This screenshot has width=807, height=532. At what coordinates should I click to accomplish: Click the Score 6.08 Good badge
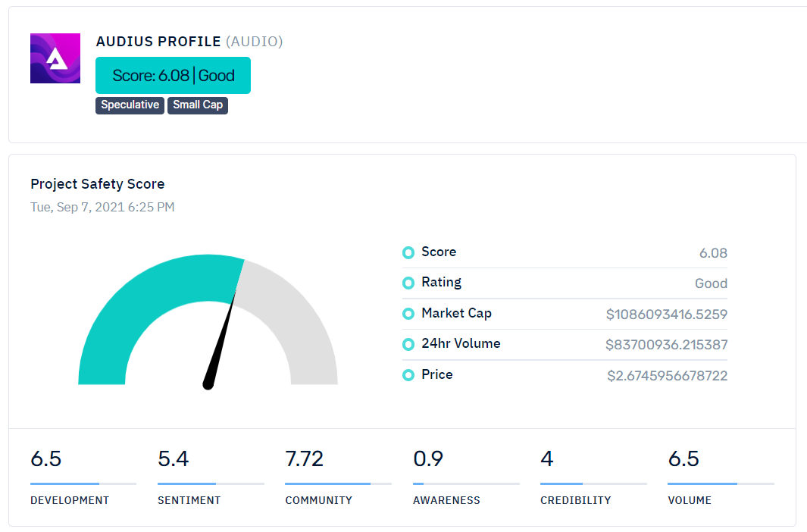173,76
